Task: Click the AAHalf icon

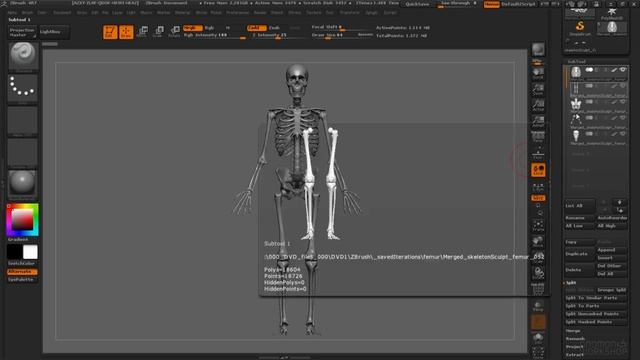Action: (538, 122)
